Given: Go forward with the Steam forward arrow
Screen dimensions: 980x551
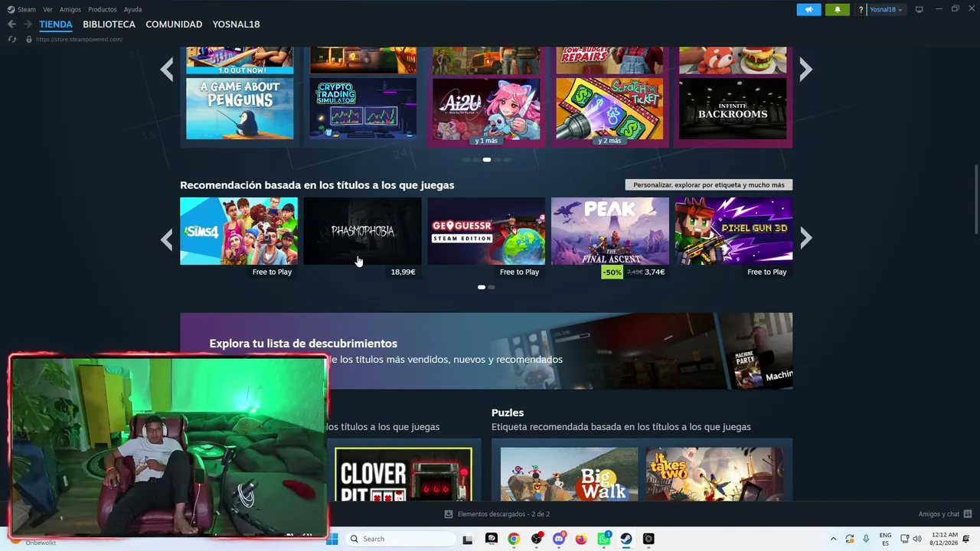Looking at the screenshot, I should (28, 24).
